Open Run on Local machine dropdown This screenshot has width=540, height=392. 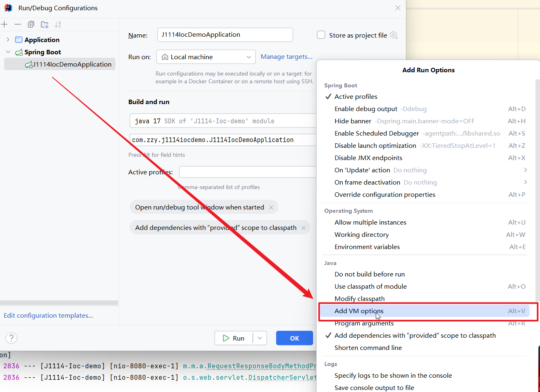point(206,57)
